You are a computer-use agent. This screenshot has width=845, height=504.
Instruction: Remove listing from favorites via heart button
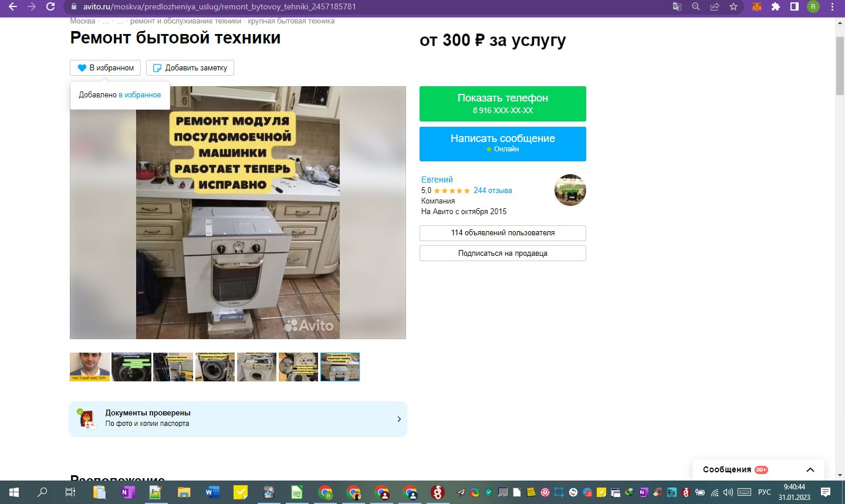[106, 67]
